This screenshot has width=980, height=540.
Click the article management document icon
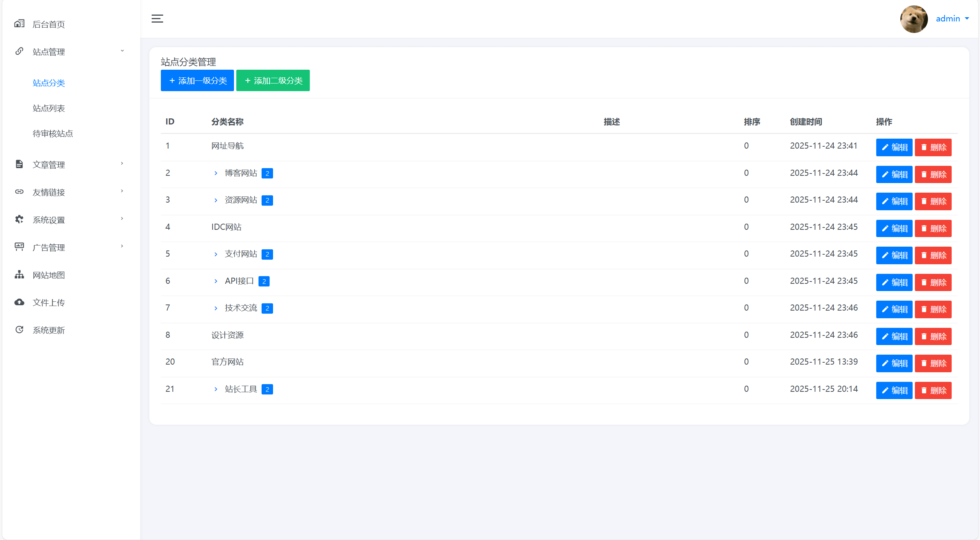tap(19, 164)
